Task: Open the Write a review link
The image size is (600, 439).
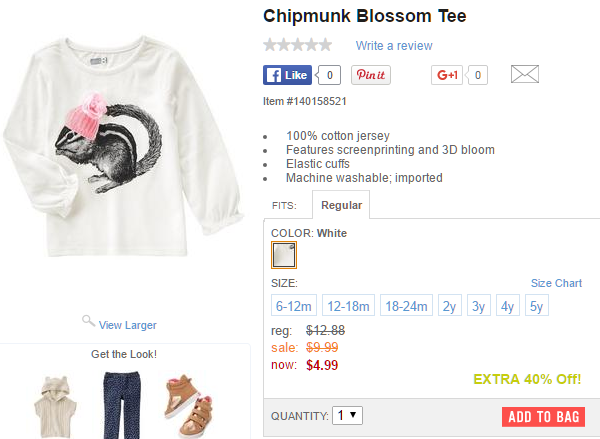Action: (394, 46)
